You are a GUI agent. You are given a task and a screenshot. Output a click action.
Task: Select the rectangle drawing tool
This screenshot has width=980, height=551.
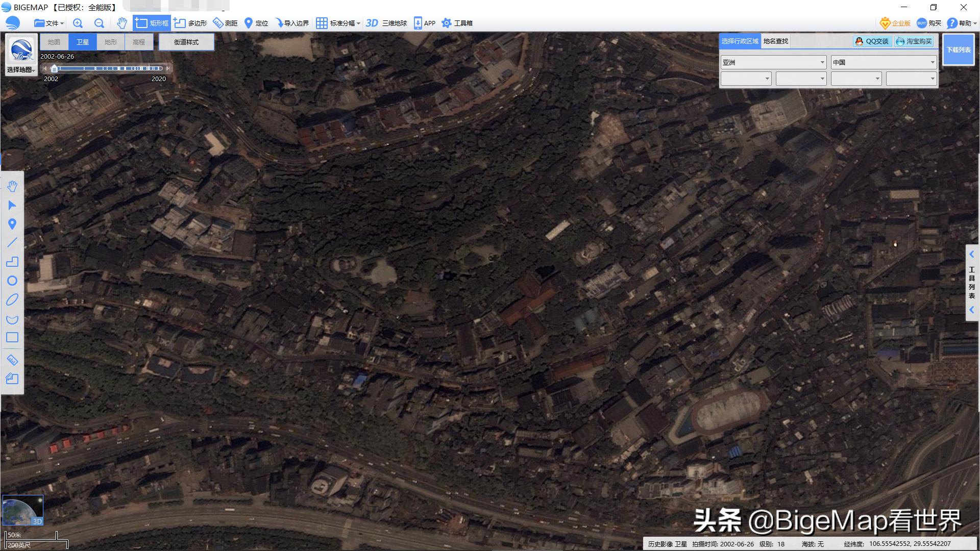13,337
